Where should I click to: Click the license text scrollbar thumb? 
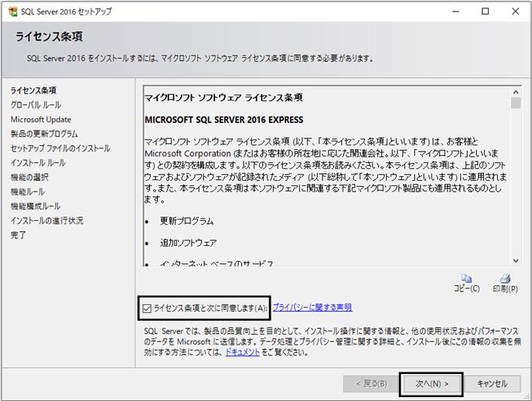(516, 103)
